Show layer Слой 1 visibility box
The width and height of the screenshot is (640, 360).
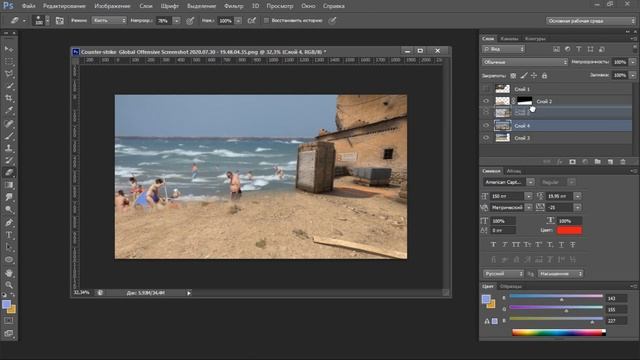pos(486,89)
